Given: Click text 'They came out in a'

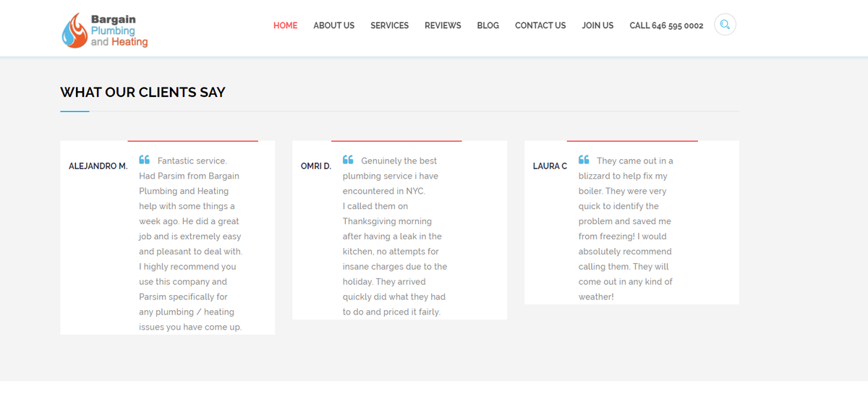Looking at the screenshot, I should pyautogui.click(x=635, y=161).
